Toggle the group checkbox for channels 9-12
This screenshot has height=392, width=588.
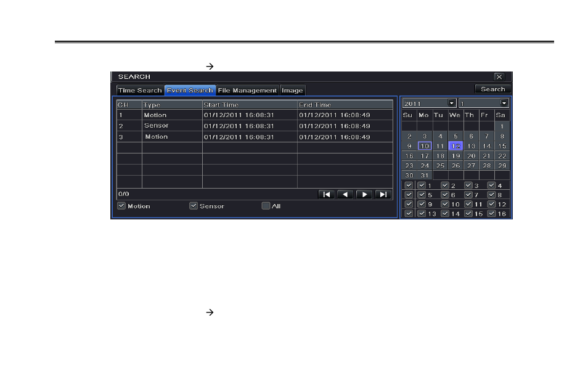[x=409, y=204]
